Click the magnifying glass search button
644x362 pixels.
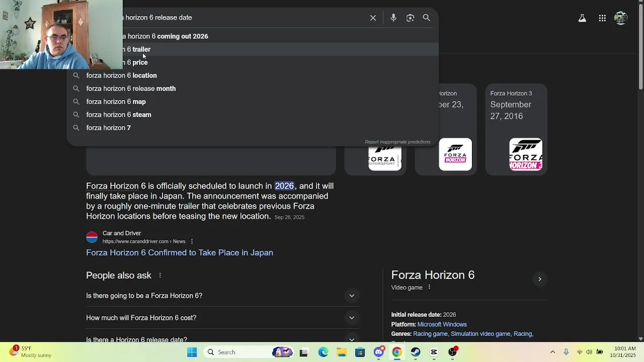(426, 18)
